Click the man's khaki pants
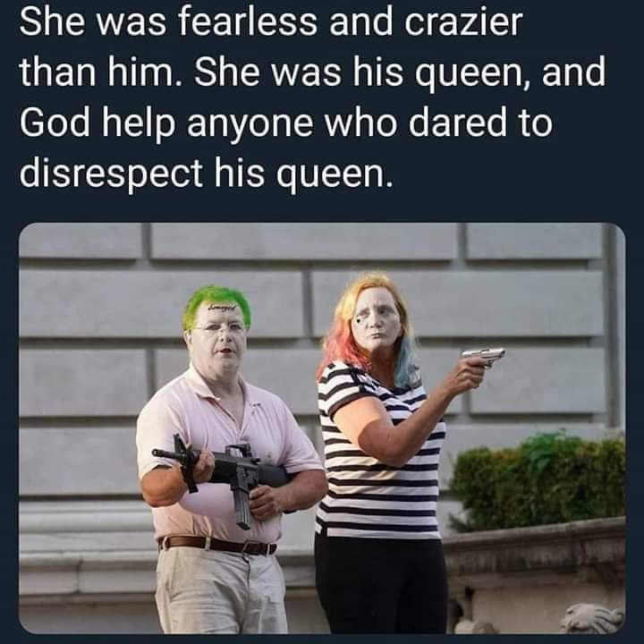This screenshot has width=644, height=644. (x=222, y=589)
